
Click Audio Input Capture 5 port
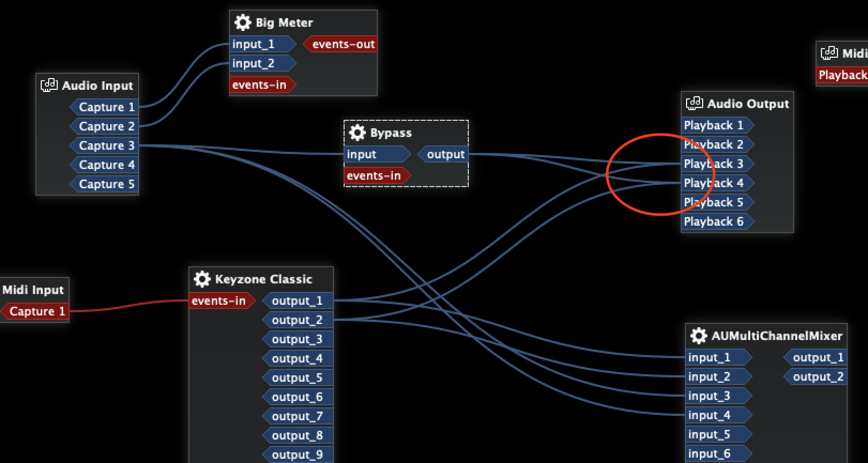(x=104, y=184)
